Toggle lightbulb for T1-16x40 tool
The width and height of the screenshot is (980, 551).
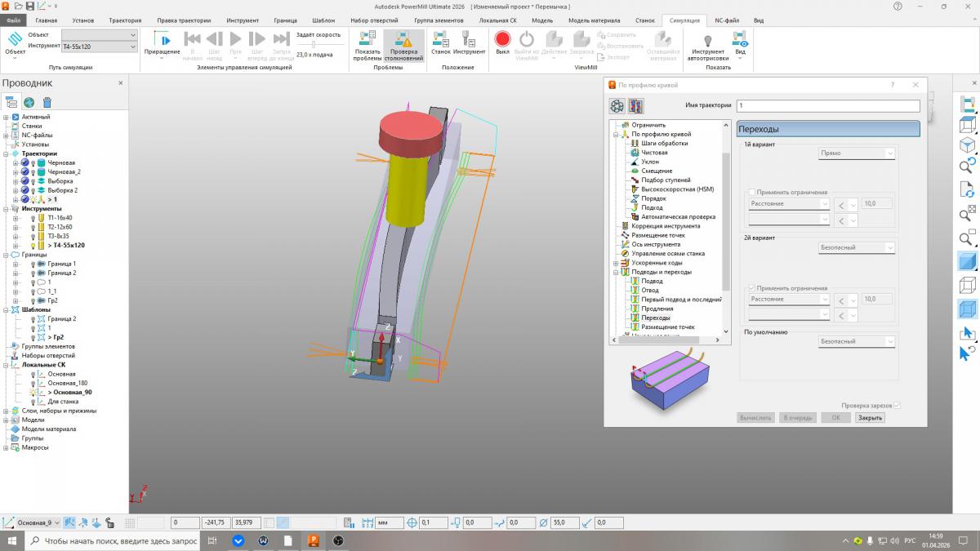click(x=33, y=218)
